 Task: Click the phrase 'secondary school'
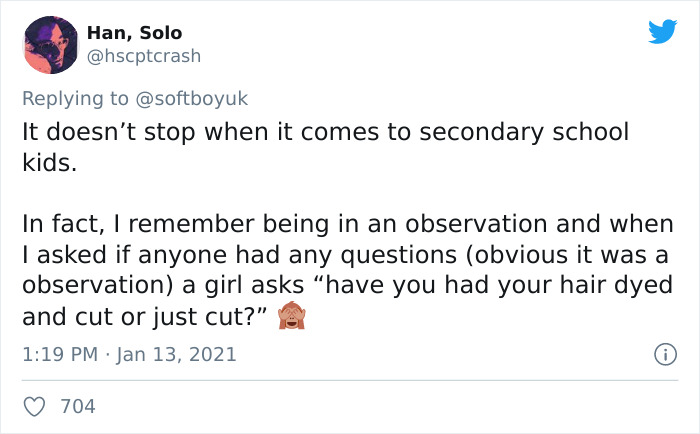524,132
